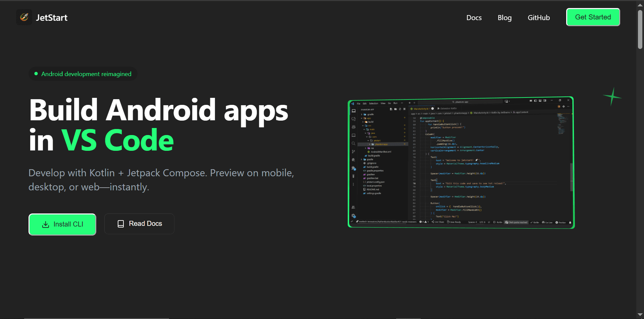The image size is (644, 319).
Task: Click the Manage gear icon in VS Code
Action: [354, 216]
